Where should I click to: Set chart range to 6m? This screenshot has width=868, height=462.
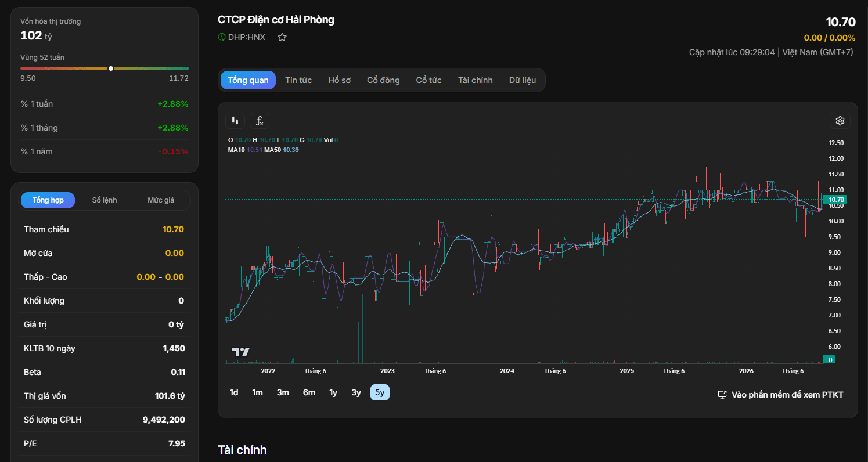(309, 393)
